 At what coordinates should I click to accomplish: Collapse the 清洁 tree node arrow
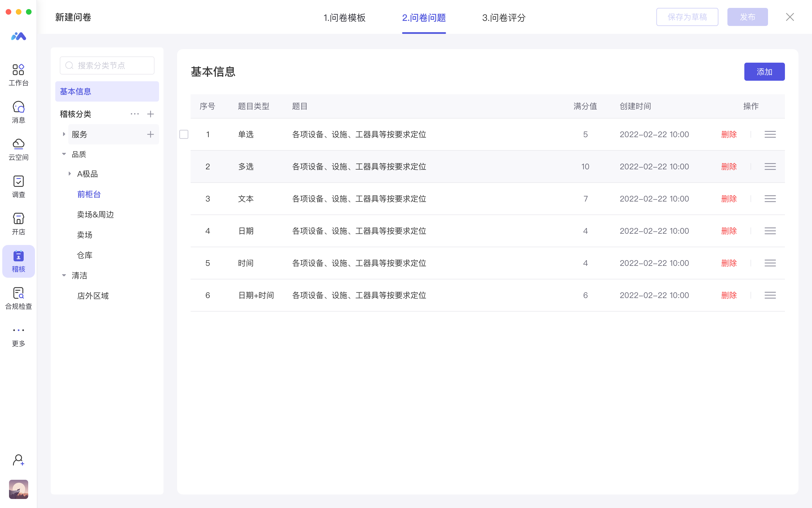click(x=64, y=275)
